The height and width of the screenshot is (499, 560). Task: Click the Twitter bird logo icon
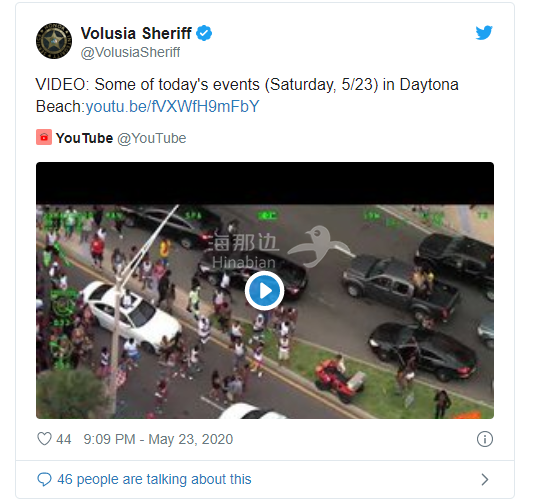[484, 33]
